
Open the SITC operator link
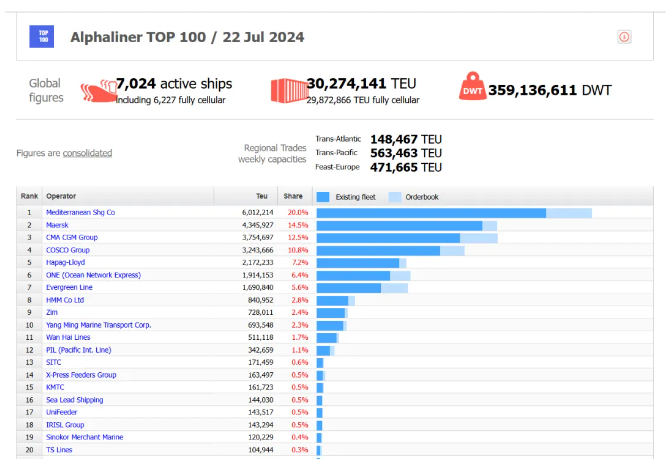54,362
